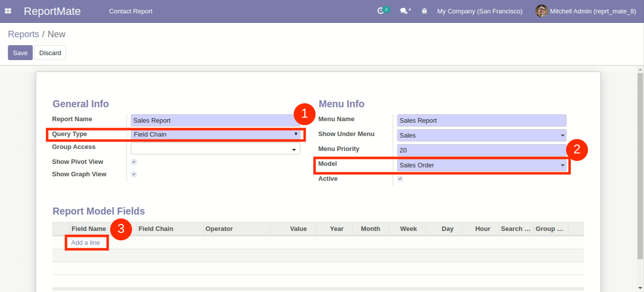Open the conversations chat icon
This screenshot has height=292, width=644.
coord(403,11)
